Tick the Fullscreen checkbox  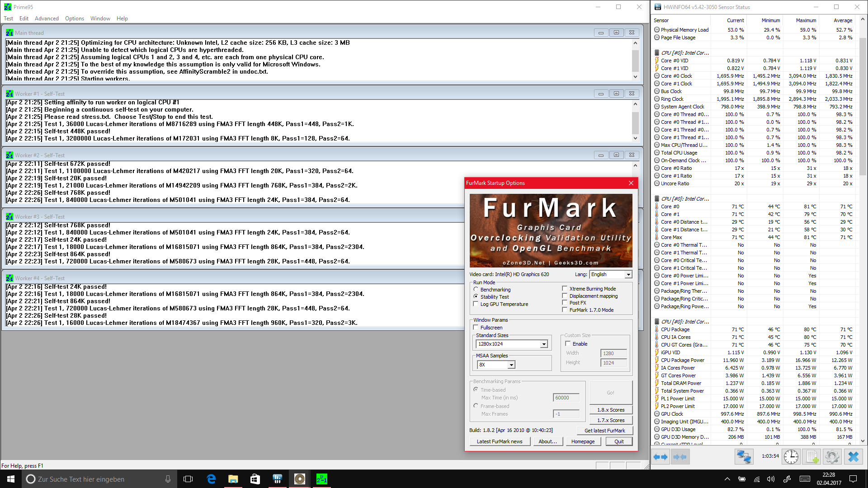point(476,327)
